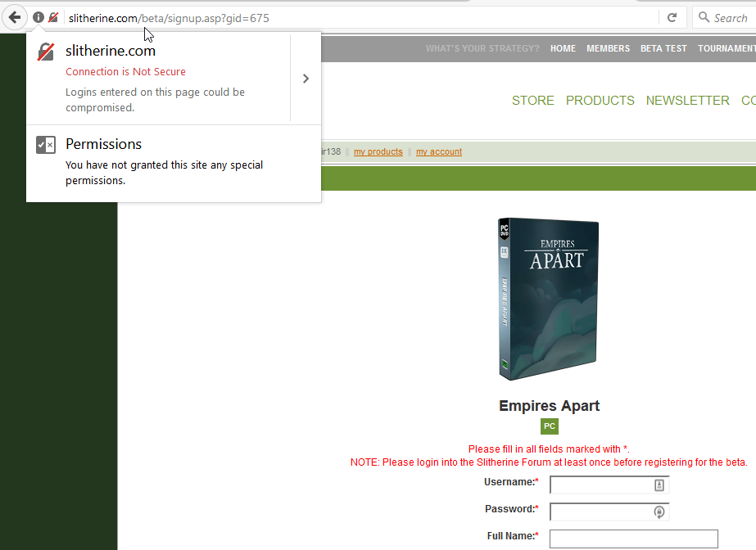The height and width of the screenshot is (550, 756).
Task: Open the PRODUCTS navigation link
Action: tap(600, 101)
